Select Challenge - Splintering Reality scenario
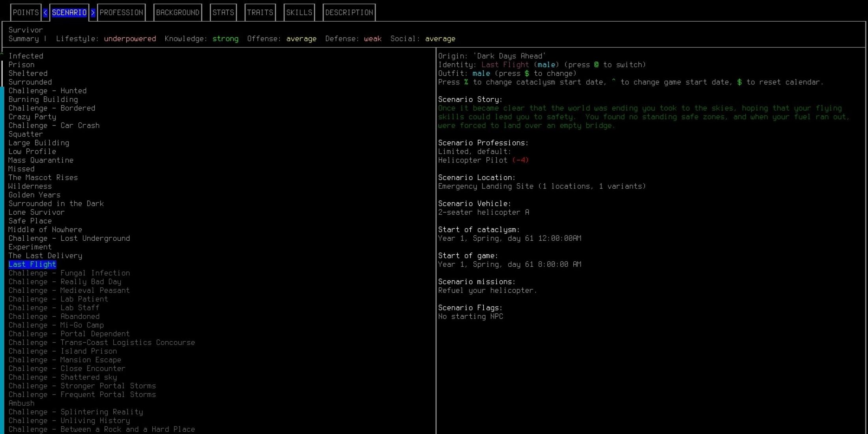 coord(76,412)
